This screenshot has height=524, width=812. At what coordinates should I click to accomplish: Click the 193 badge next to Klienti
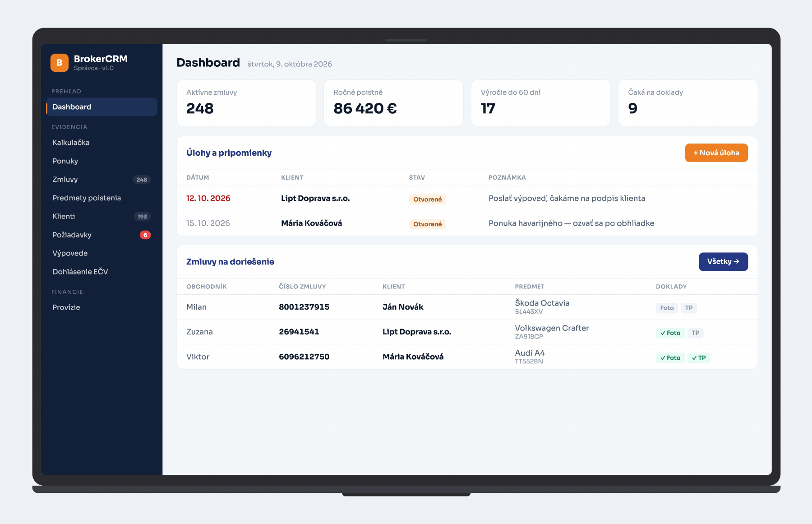click(x=142, y=217)
